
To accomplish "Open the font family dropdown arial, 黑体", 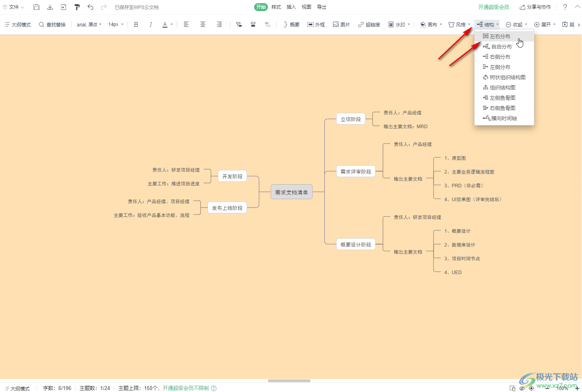I will (x=89, y=24).
